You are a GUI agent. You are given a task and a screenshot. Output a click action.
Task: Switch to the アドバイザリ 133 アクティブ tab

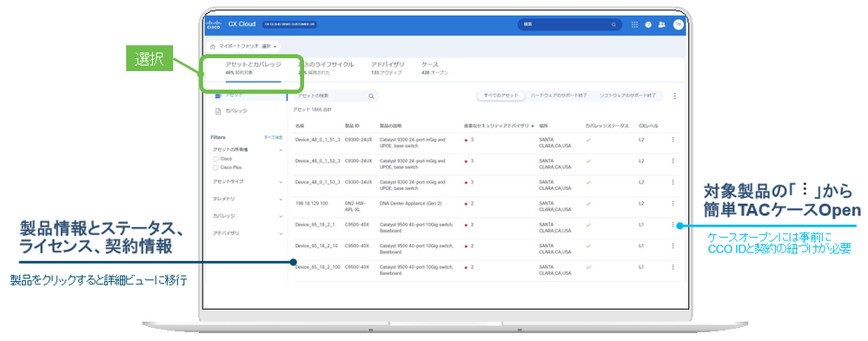[388, 69]
